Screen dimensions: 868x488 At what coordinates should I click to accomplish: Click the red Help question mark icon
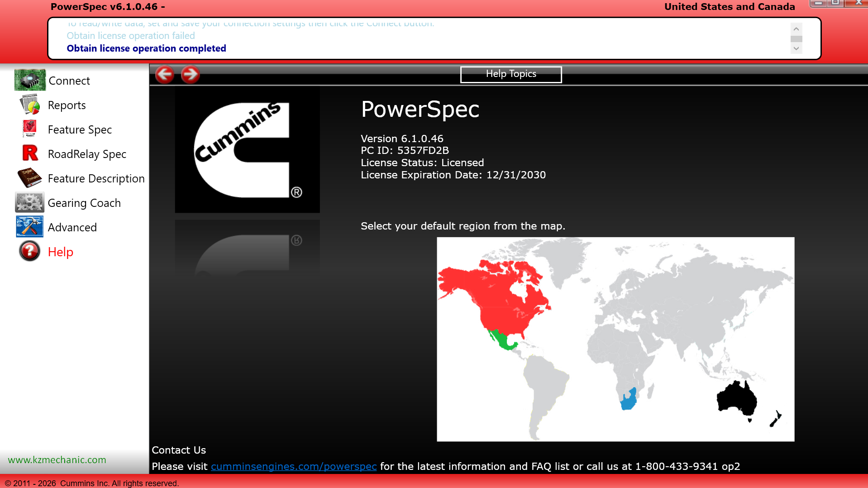pos(30,251)
